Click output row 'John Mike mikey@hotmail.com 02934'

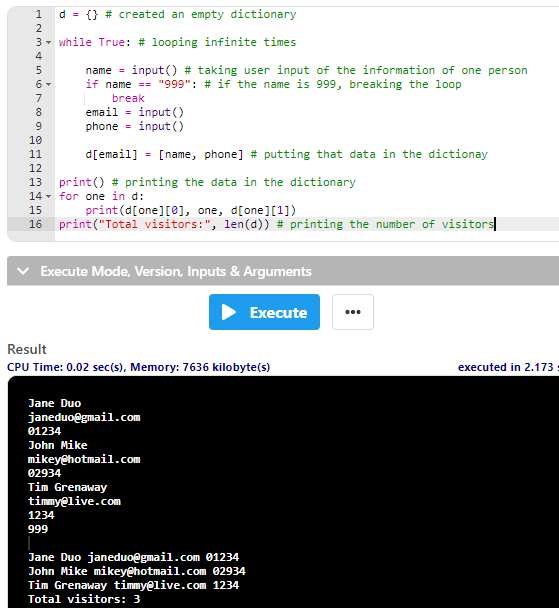pyautogui.click(x=137, y=571)
